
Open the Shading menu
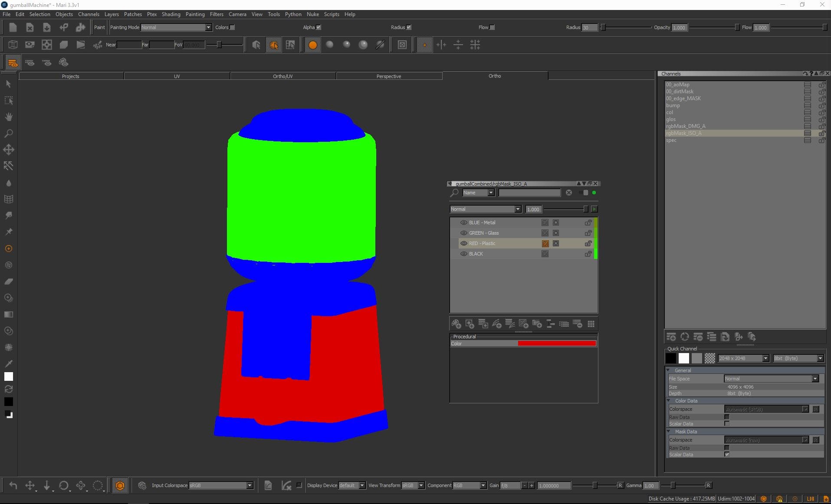(x=171, y=14)
